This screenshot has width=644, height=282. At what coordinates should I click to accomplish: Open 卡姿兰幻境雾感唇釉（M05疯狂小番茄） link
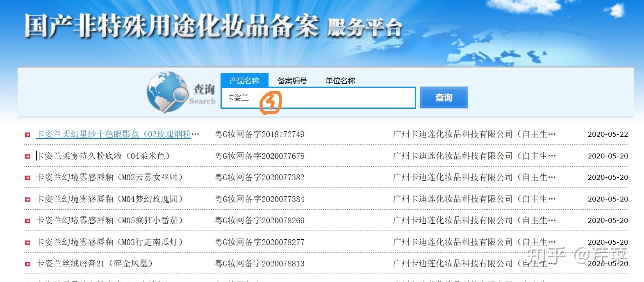tap(110, 220)
